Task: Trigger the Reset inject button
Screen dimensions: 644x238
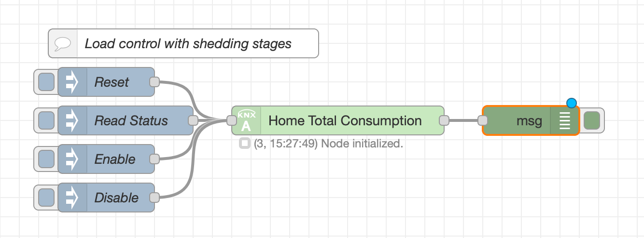Action: 46,82
